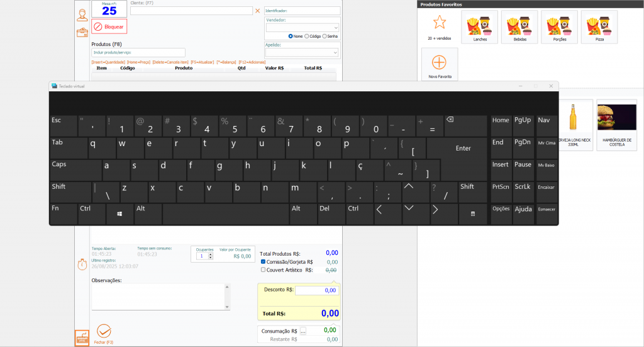Toggle the virtual keyboard icon at bottom-left
The width and height of the screenshot is (644, 347).
[82, 338]
